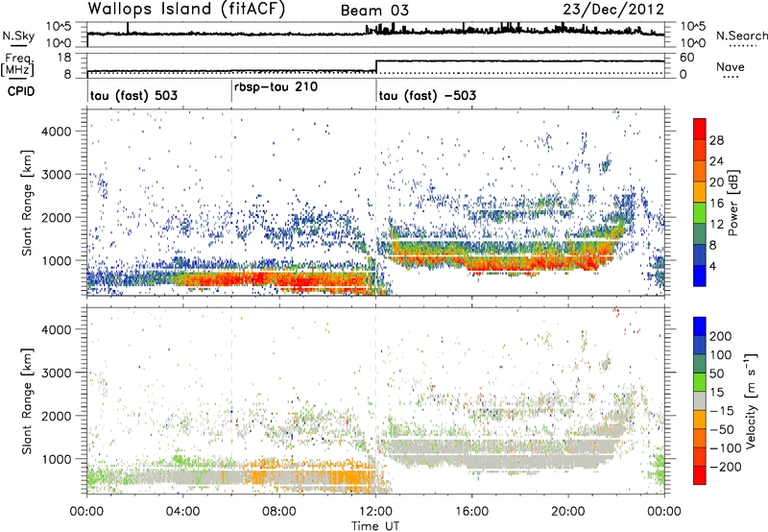Click the '16:00' time tick label

pos(471,512)
